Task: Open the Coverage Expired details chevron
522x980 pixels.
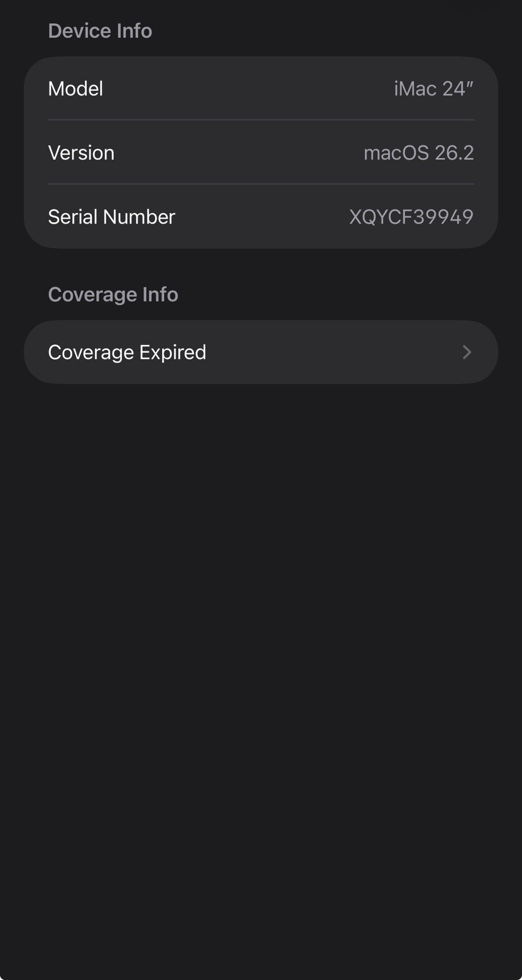Action: coord(466,352)
